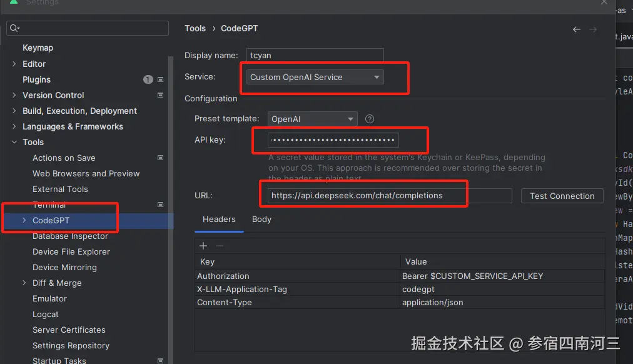
Task: Expand the Editor settings section
Action: coord(14,64)
